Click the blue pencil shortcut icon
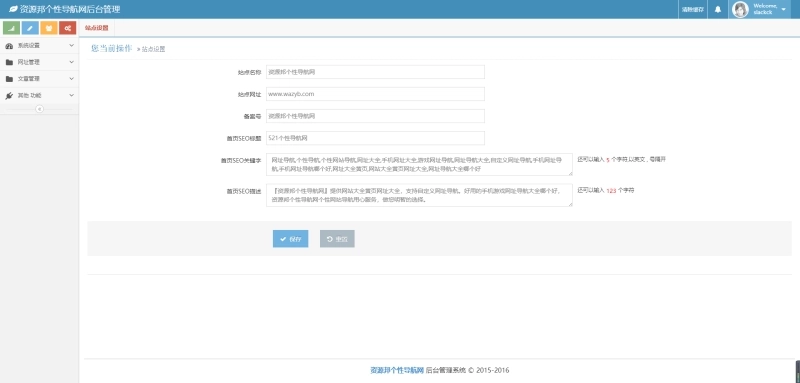Image resolution: width=800 pixels, height=383 pixels. point(30,28)
